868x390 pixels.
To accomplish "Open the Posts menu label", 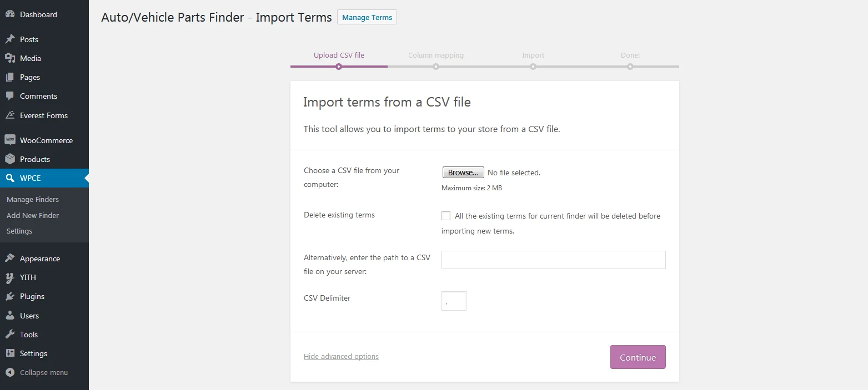I will pyautogui.click(x=29, y=39).
